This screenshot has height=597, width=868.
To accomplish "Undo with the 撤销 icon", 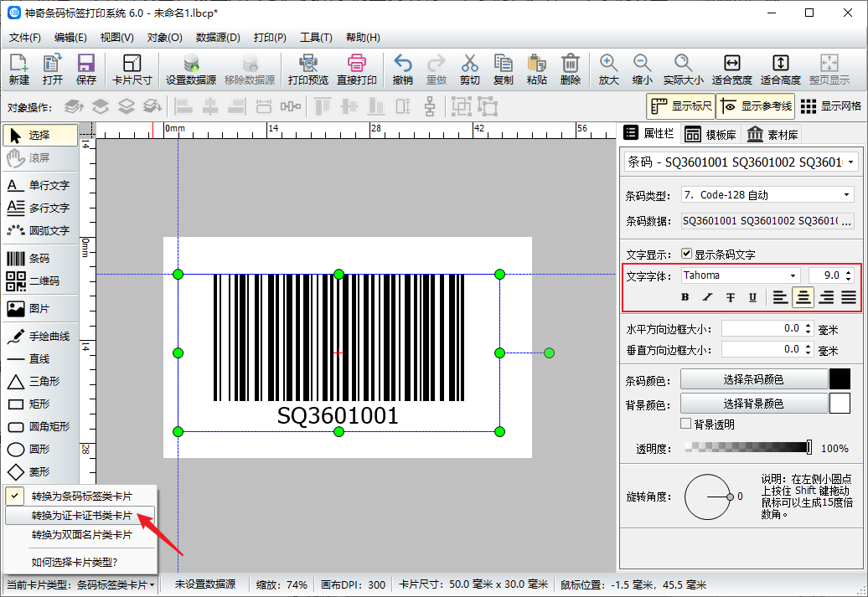I will point(402,69).
